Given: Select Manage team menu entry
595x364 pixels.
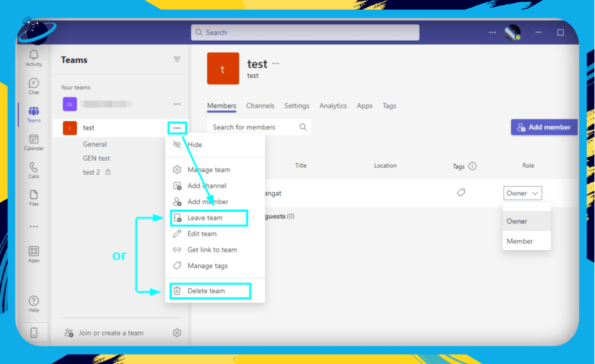Looking at the screenshot, I should click(x=215, y=170).
